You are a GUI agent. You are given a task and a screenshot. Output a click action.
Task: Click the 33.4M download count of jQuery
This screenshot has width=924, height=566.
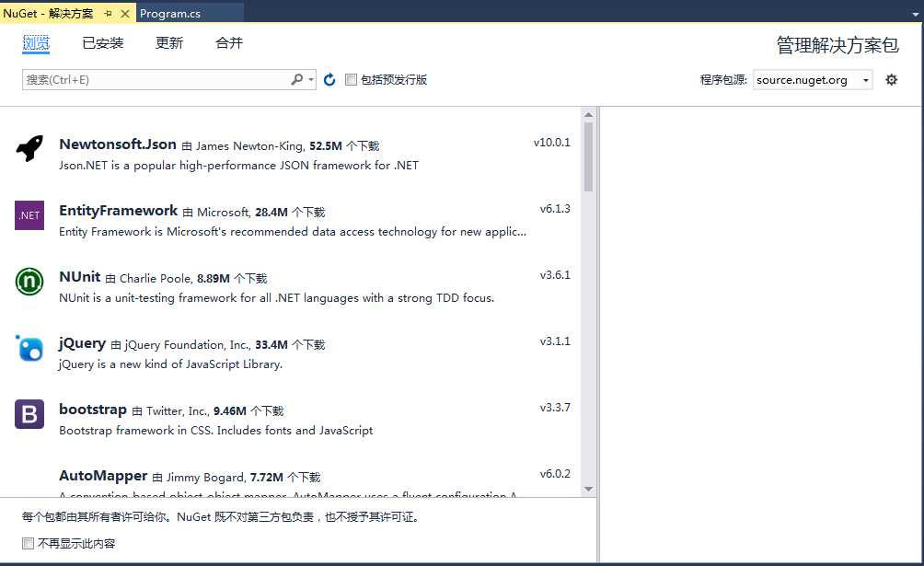(271, 345)
